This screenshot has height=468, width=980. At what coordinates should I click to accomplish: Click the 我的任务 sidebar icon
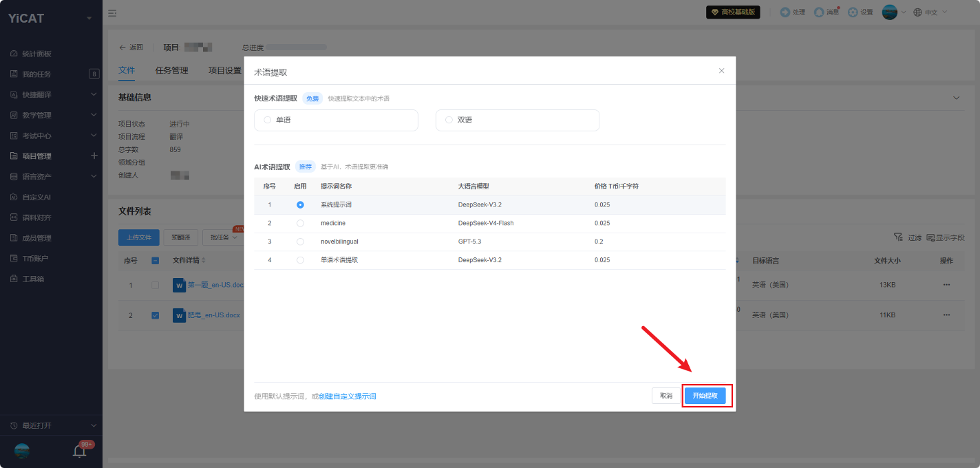(14, 74)
